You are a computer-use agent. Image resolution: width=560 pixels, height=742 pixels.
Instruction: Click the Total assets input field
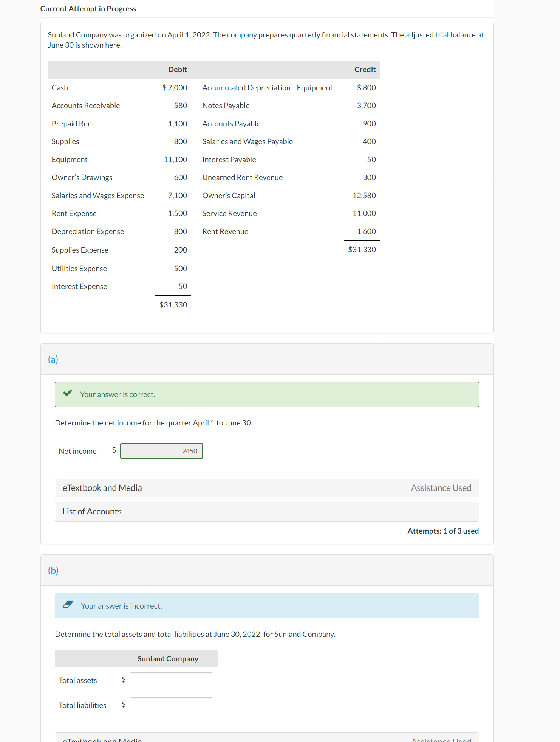[171, 680]
